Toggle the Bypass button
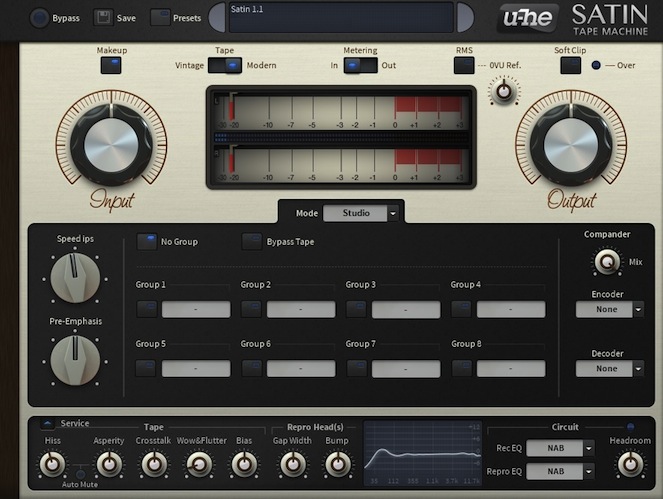Screen dimensions: 663x499 tap(39, 18)
